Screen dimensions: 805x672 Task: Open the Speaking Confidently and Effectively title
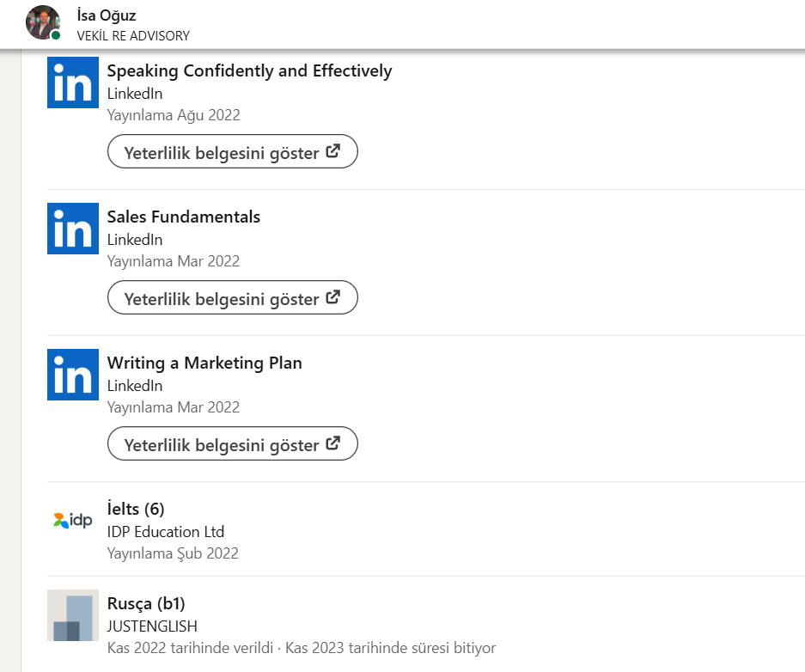[249, 71]
